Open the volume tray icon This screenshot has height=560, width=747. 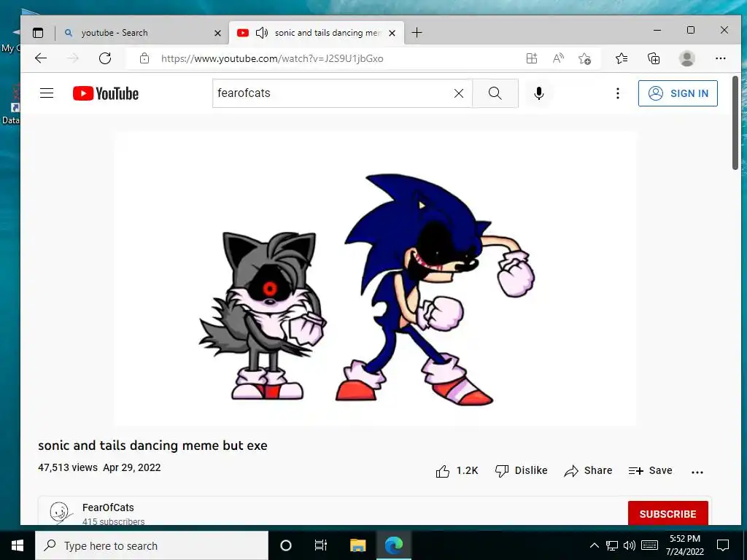(x=630, y=545)
